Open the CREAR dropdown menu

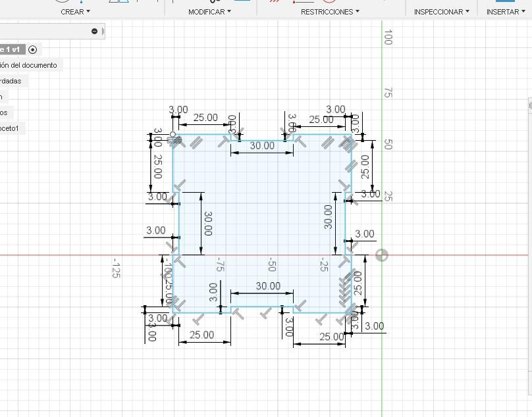[75, 12]
